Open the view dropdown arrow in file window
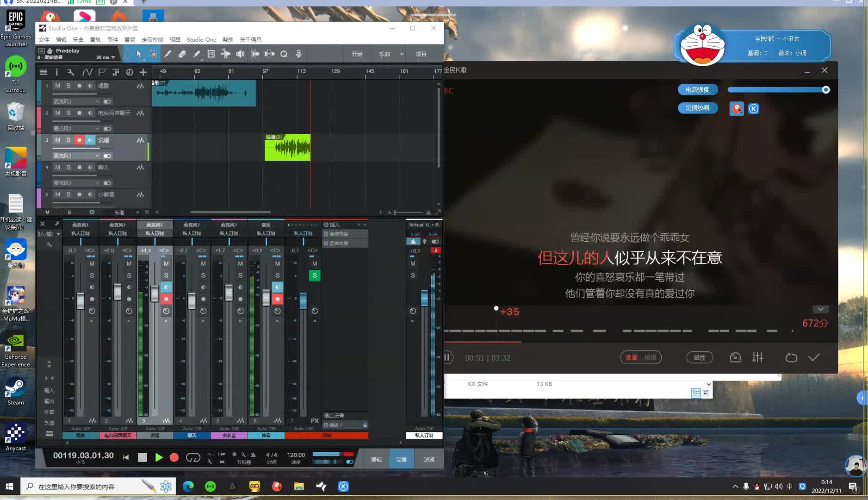Viewport: 868px width, 500px height. [708, 384]
